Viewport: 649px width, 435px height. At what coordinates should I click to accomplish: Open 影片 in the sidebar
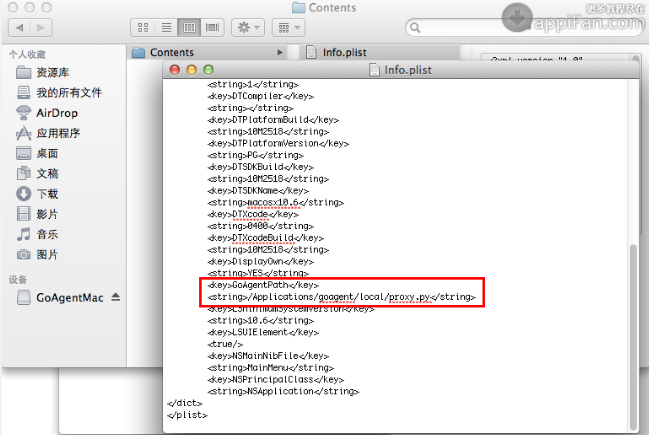tap(37, 214)
